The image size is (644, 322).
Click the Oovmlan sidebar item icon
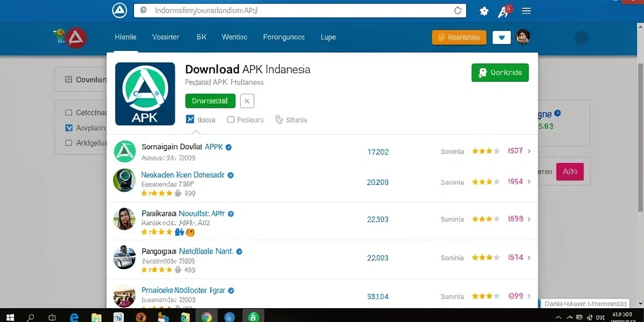click(x=69, y=80)
